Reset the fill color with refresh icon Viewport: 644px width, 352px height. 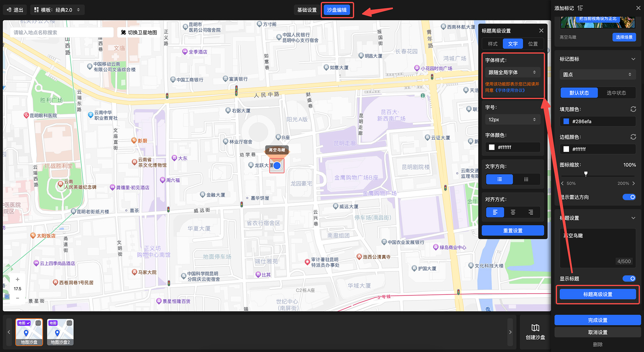tap(633, 109)
